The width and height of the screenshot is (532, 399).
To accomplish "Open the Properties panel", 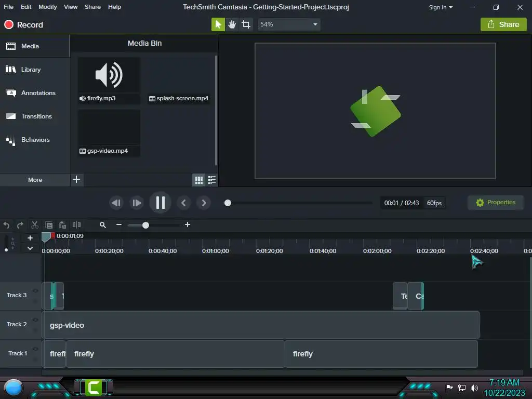I will tap(496, 203).
